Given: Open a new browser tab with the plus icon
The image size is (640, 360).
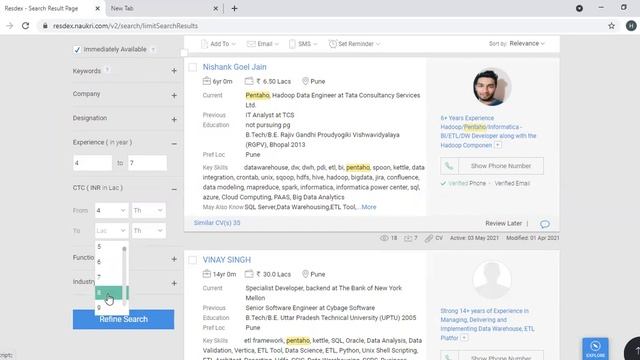Looking at the screenshot, I should (234, 8).
